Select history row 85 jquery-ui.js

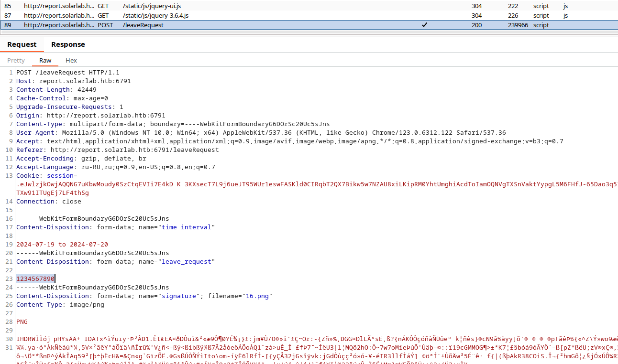pyautogui.click(x=309, y=6)
